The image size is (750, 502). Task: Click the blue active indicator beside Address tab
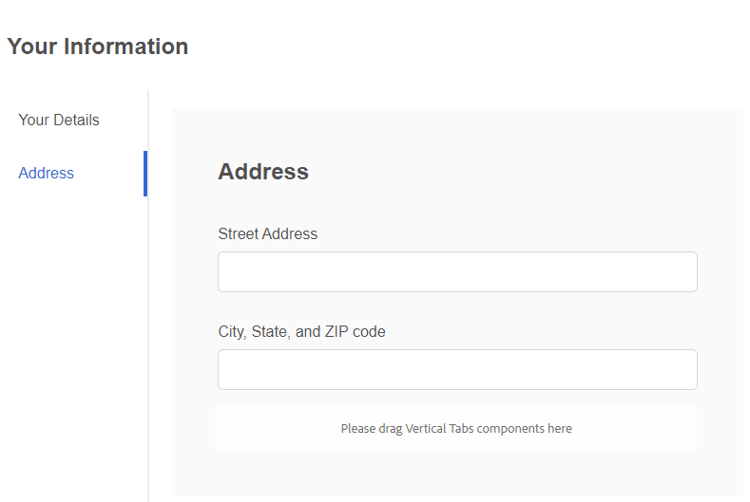145,173
